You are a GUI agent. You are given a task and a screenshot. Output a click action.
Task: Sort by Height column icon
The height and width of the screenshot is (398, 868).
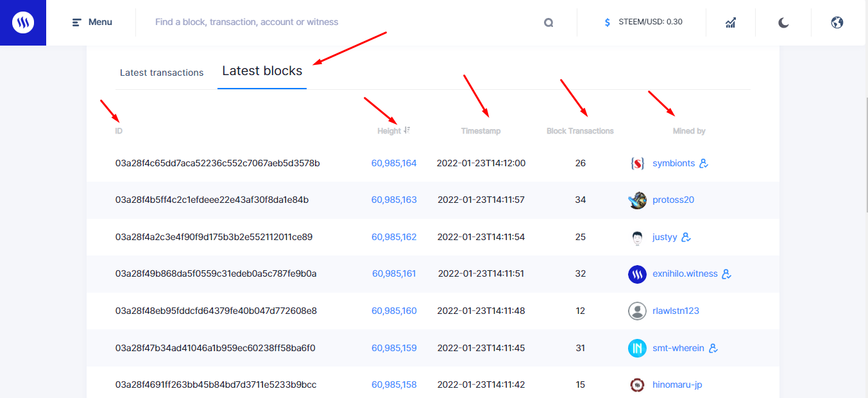coord(407,130)
